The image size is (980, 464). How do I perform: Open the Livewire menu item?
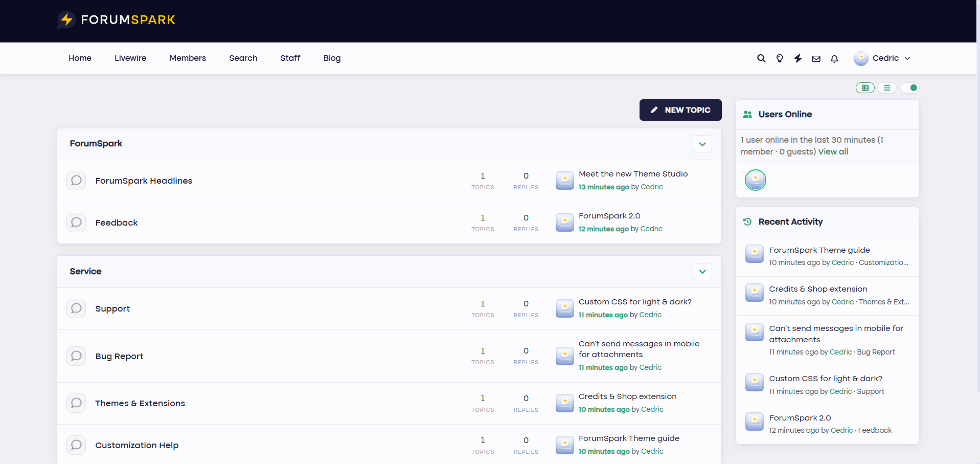pos(130,58)
